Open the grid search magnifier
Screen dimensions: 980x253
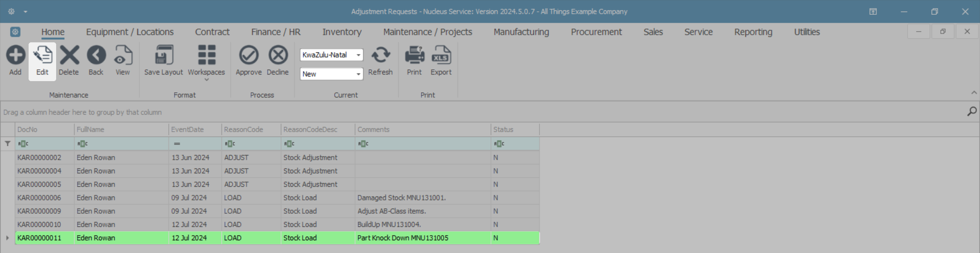(x=972, y=111)
